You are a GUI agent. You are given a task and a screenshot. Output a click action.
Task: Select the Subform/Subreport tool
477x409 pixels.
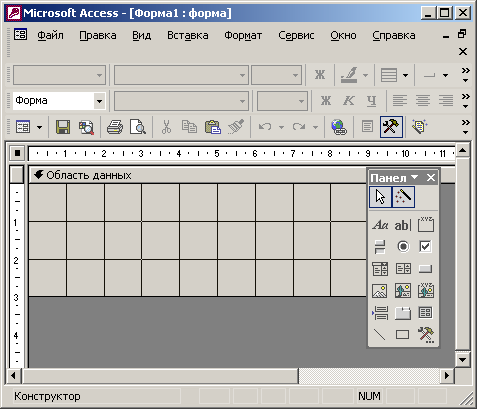(x=426, y=313)
